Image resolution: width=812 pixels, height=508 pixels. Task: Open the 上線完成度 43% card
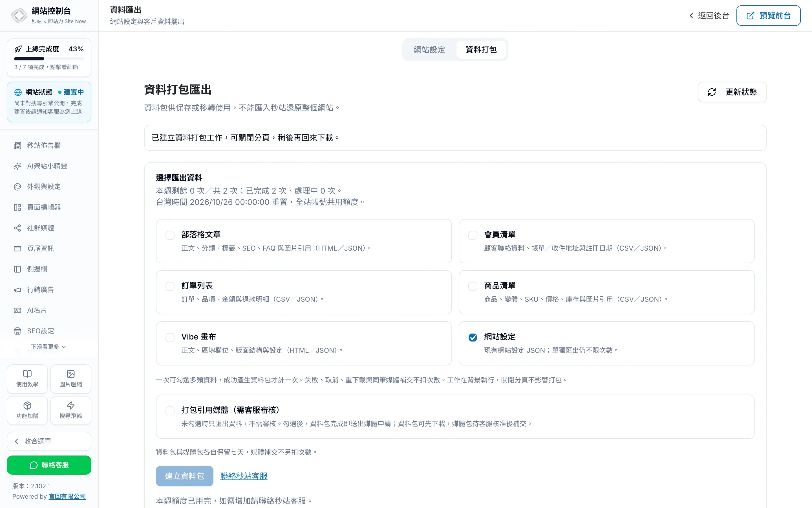pyautogui.click(x=49, y=58)
